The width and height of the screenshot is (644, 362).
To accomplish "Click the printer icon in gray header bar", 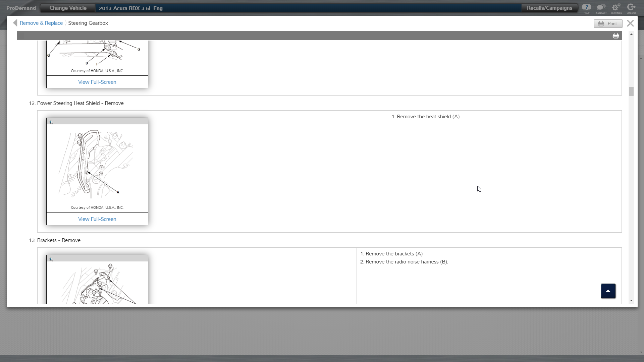I will [616, 36].
